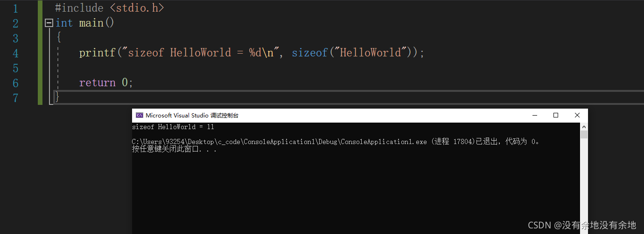Maximize the debug console window

click(556, 115)
